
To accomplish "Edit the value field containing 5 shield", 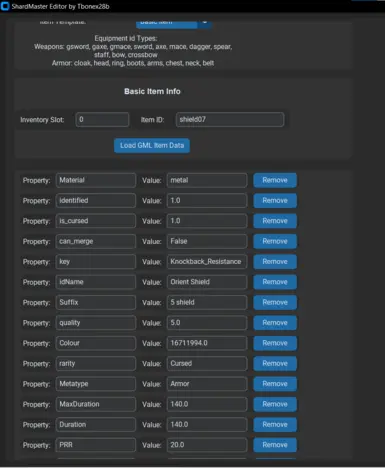I will pos(207,303).
